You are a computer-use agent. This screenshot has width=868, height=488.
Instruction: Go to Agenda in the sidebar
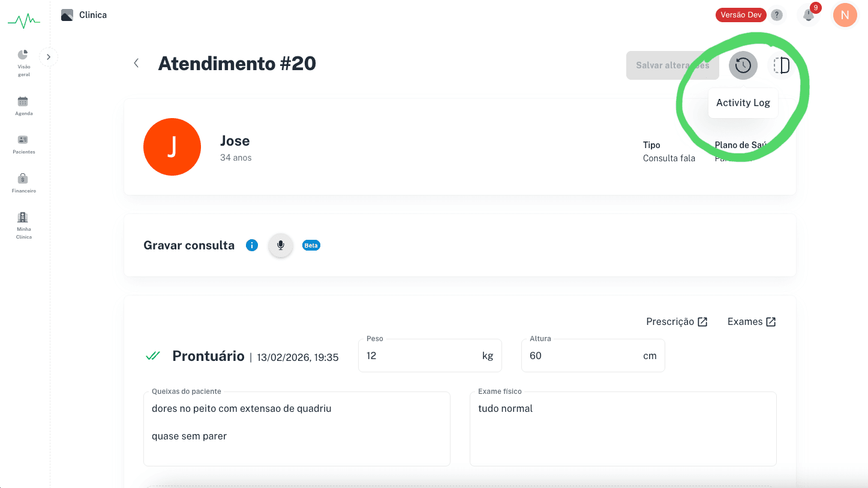[x=24, y=106]
